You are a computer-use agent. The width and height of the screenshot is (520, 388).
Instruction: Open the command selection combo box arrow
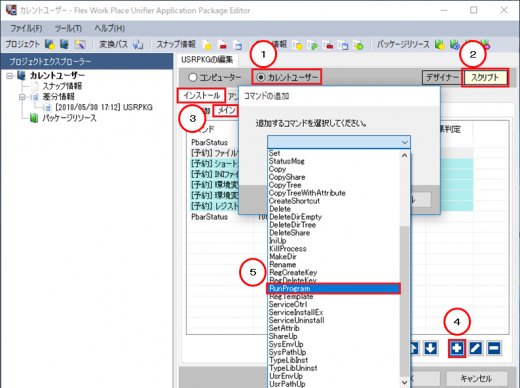click(405, 142)
